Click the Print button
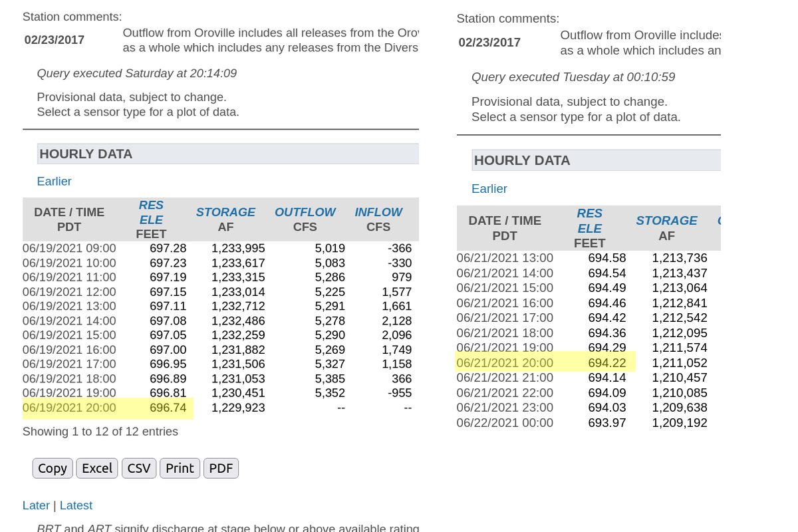 [x=180, y=468]
